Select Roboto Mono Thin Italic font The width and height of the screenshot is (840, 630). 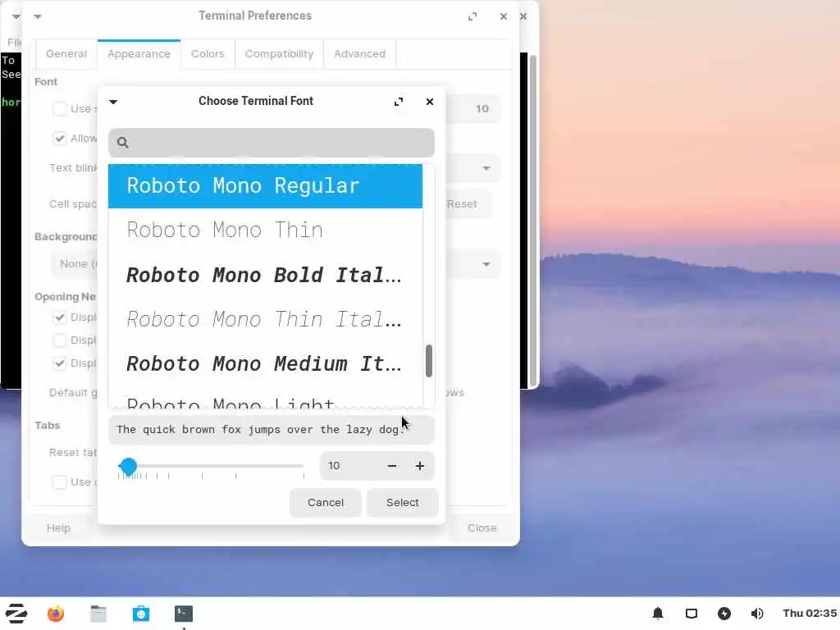coord(265,319)
